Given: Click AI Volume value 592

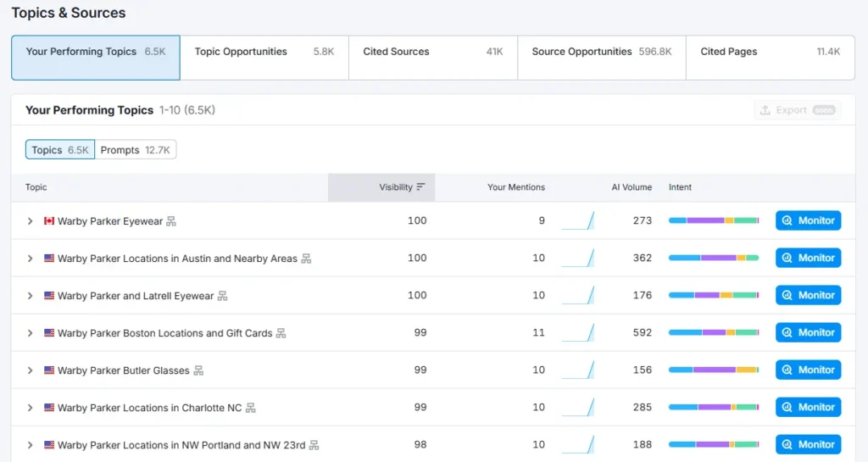Looking at the screenshot, I should [x=643, y=332].
